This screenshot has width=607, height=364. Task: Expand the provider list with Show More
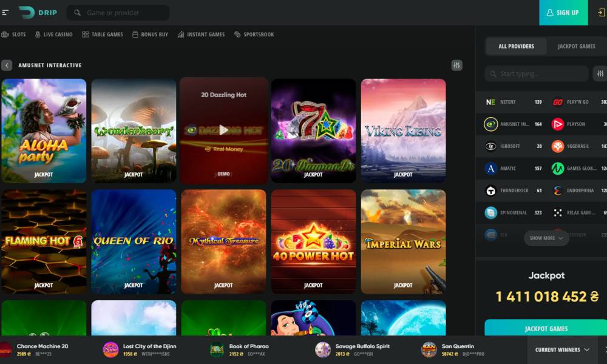pyautogui.click(x=546, y=238)
